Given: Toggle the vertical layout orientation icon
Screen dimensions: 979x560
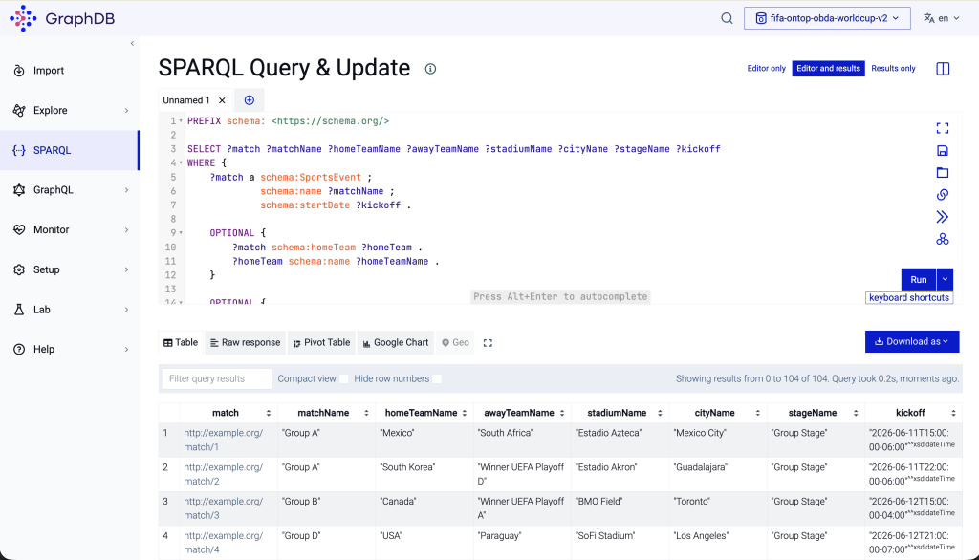Looking at the screenshot, I should [943, 69].
